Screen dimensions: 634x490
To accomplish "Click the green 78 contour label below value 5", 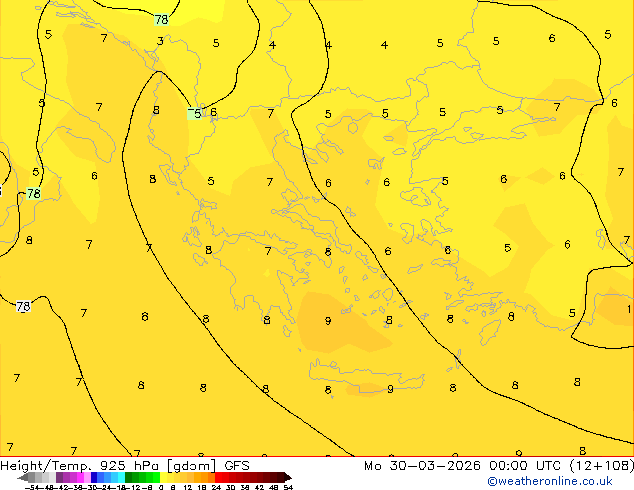I will coord(34,194).
